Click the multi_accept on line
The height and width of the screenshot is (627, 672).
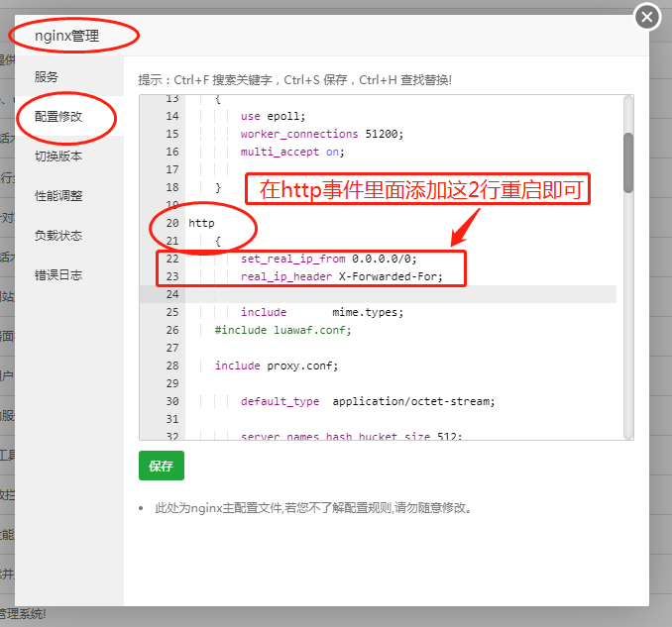tap(292, 152)
